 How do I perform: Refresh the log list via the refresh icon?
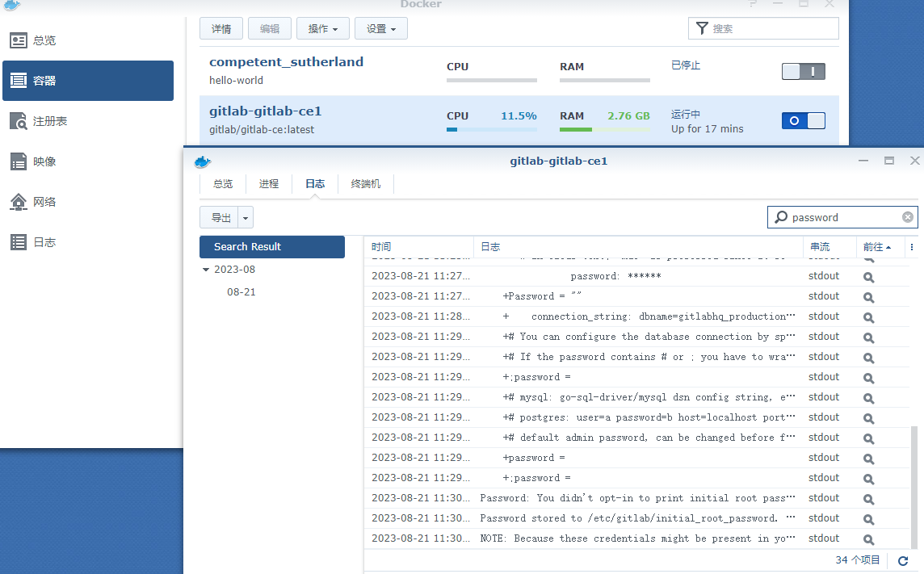click(x=902, y=560)
